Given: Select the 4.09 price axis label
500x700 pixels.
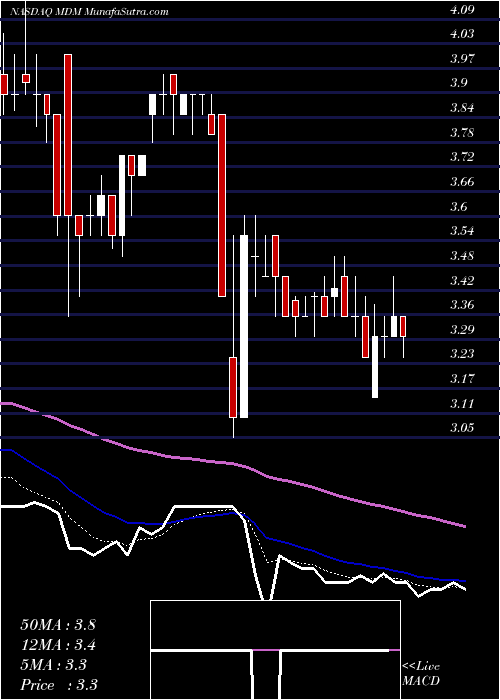Looking at the screenshot, I should [461, 10].
